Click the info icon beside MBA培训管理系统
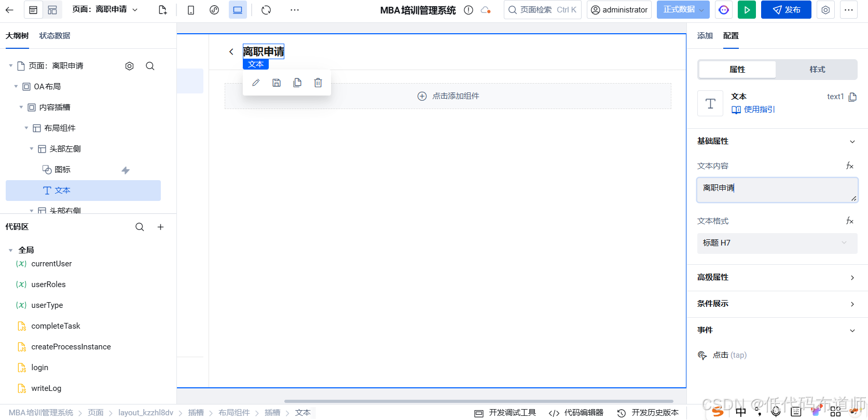The height and width of the screenshot is (420, 868). (x=469, y=10)
